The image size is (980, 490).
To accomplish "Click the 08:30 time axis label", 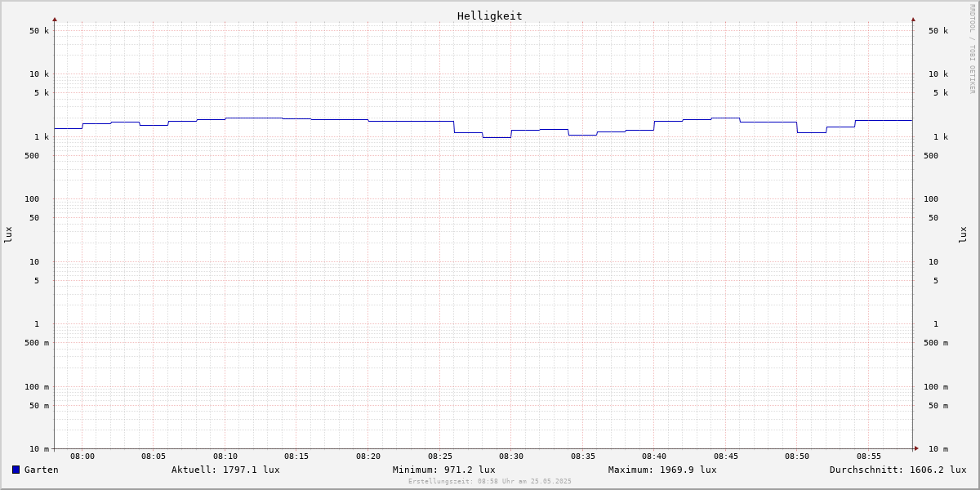I will (511, 457).
